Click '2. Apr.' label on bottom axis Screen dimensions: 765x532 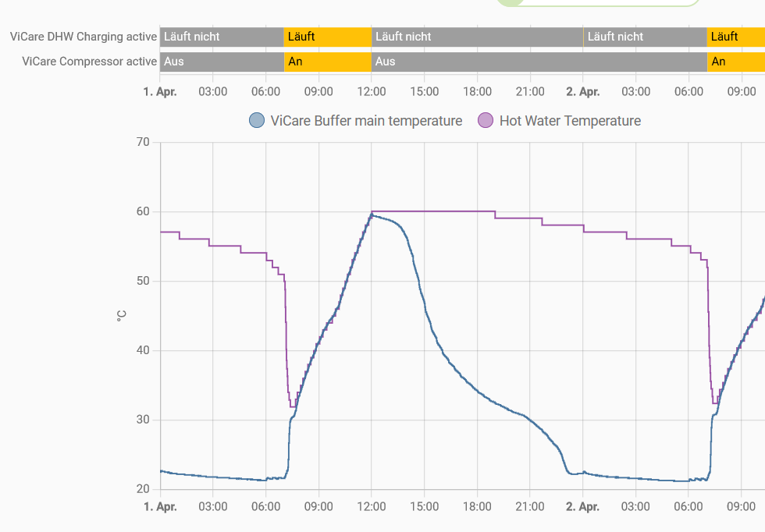click(x=583, y=506)
